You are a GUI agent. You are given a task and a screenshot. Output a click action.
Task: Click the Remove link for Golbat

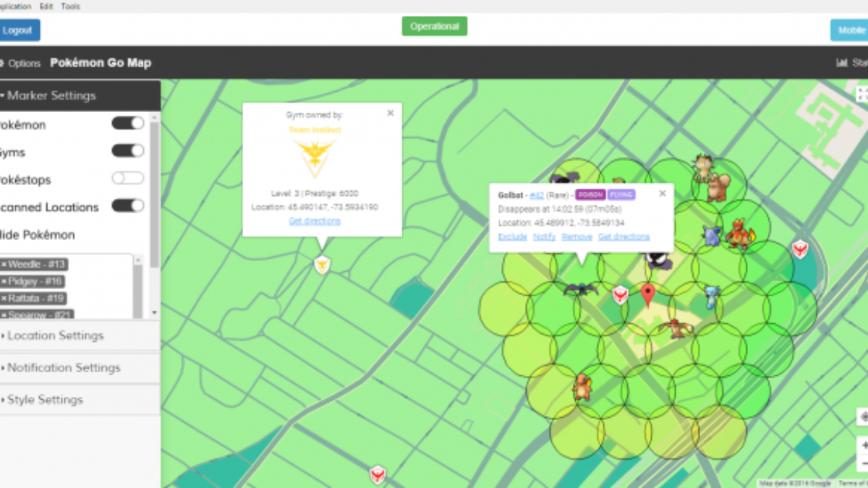tap(576, 236)
